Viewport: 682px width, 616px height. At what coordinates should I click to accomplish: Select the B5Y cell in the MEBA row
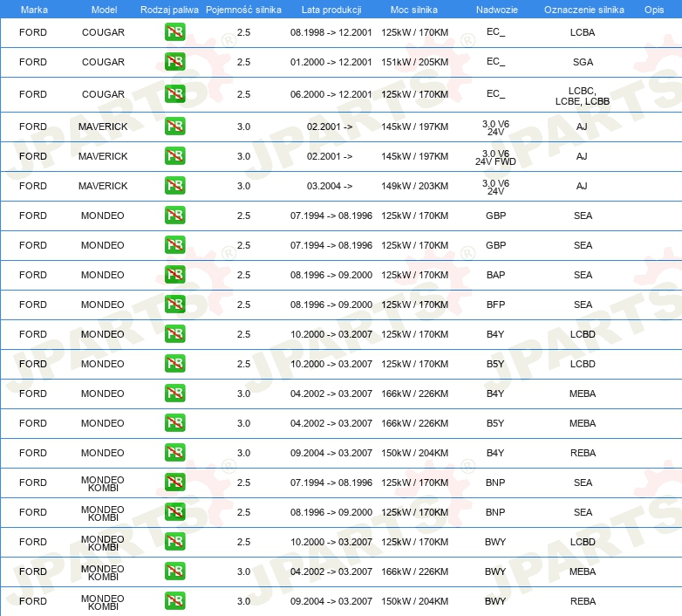tap(495, 423)
